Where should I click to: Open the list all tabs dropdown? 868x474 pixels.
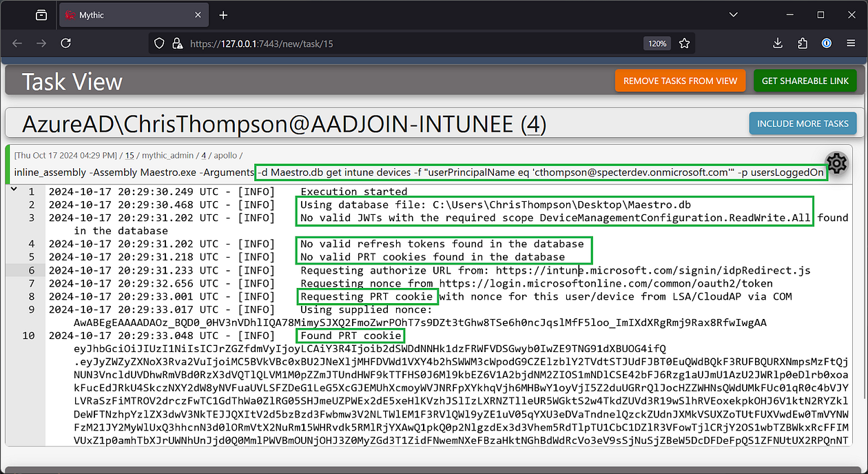point(732,15)
